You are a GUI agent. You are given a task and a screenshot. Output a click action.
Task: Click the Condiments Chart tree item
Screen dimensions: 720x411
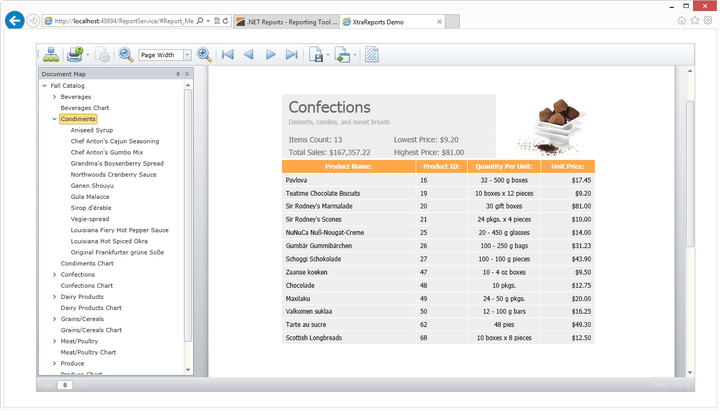pos(87,263)
